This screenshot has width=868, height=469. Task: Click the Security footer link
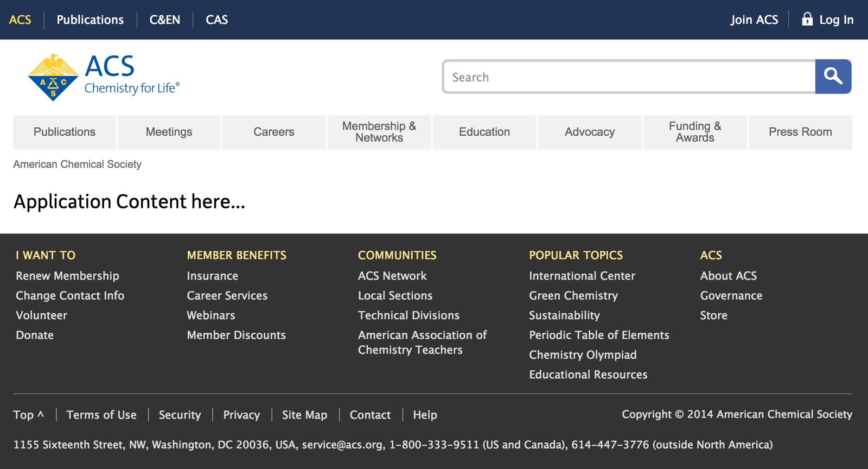point(180,415)
